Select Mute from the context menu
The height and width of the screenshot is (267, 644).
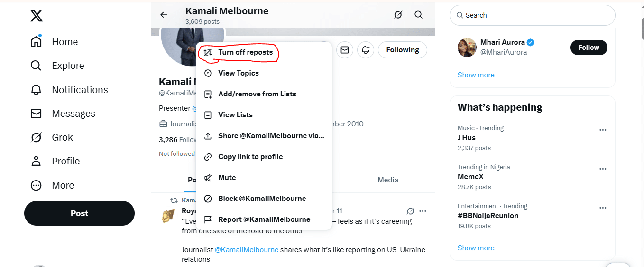point(227,178)
